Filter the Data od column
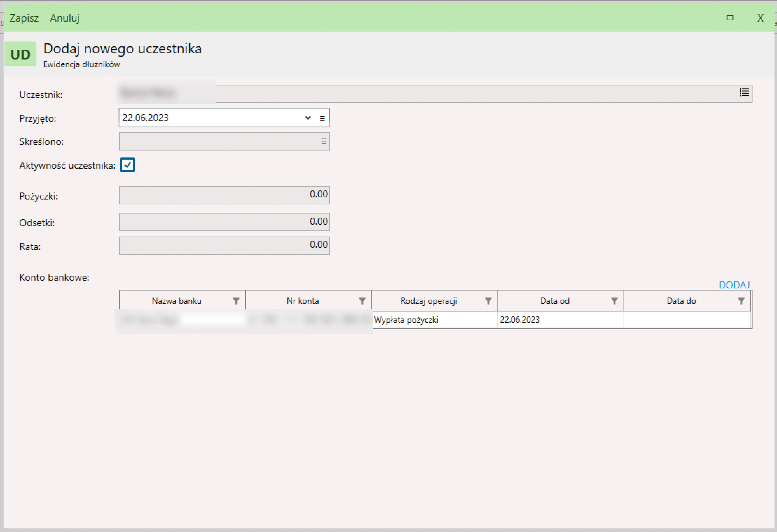Viewport: 777px width, 532px height. coord(614,301)
